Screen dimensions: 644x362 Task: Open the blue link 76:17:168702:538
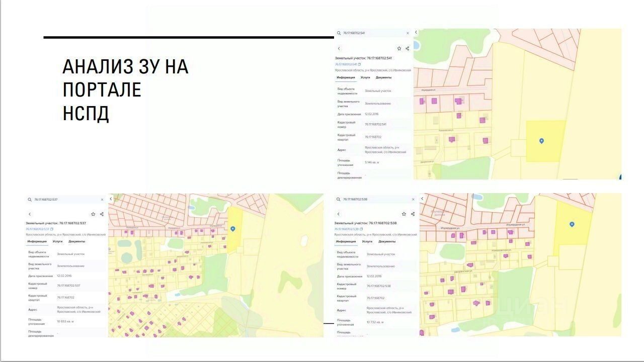pyautogui.click(x=346, y=229)
